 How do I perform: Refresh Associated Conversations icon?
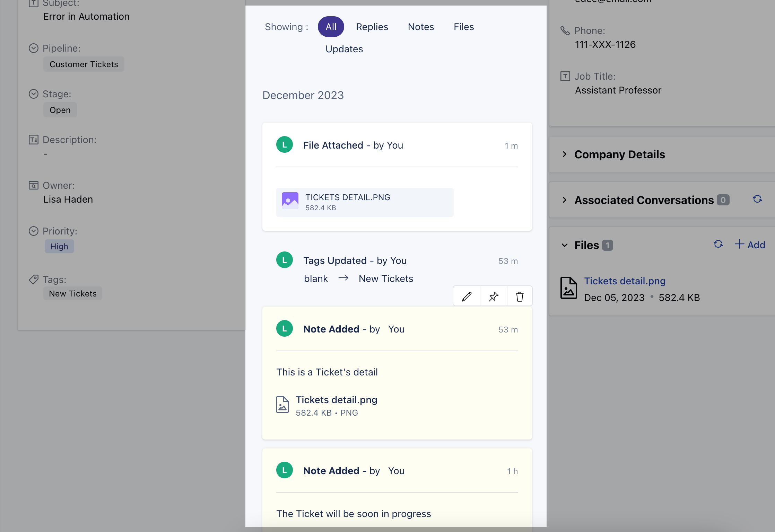click(x=757, y=199)
